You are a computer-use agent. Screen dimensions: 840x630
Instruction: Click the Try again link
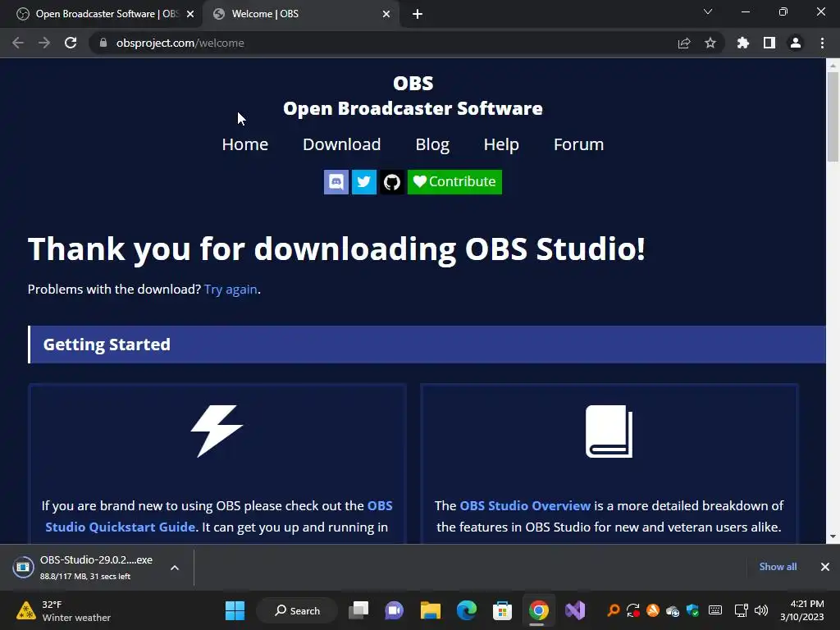231,290
